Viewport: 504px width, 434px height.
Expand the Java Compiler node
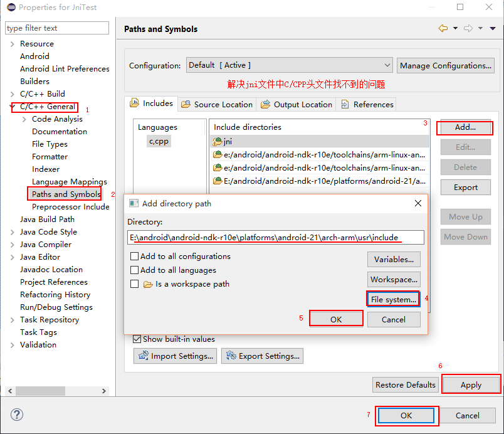[x=12, y=245]
